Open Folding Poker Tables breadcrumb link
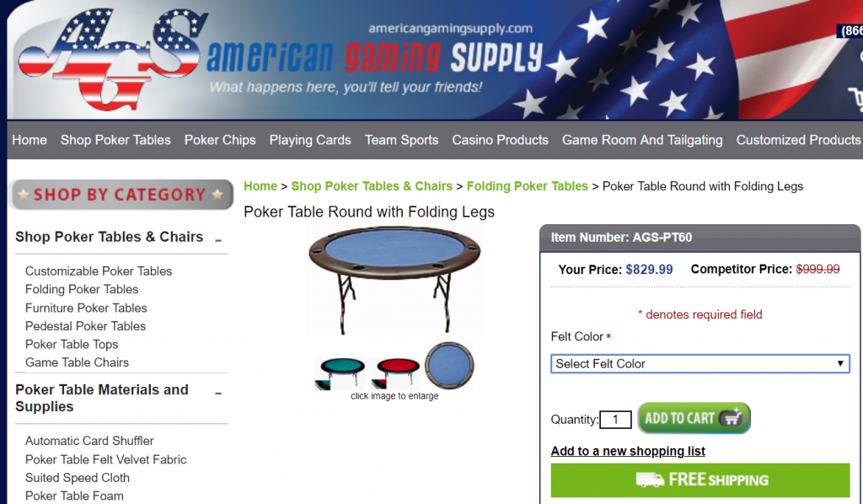863x504 pixels. [x=528, y=186]
